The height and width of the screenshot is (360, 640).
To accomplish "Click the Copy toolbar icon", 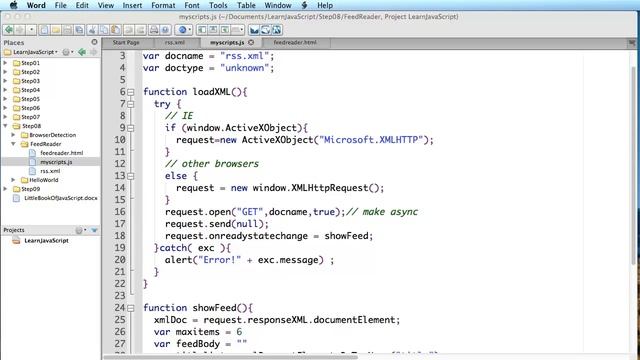I will [104, 30].
